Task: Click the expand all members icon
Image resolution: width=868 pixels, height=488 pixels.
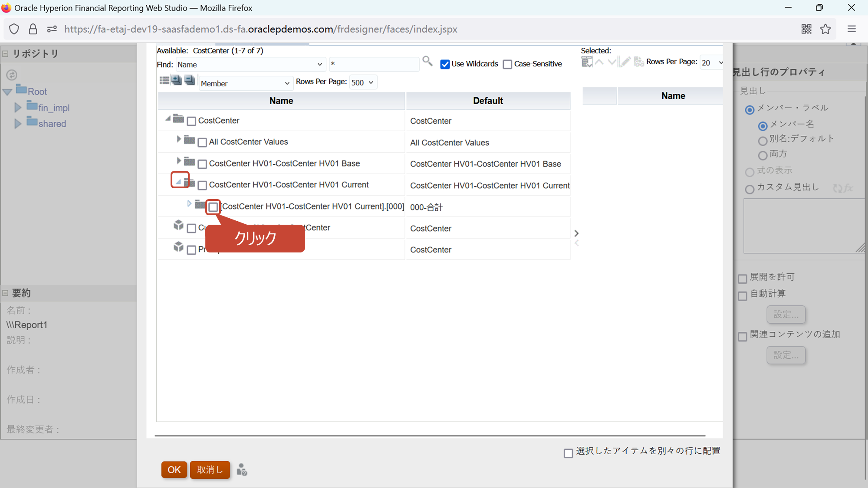Action: [176, 80]
